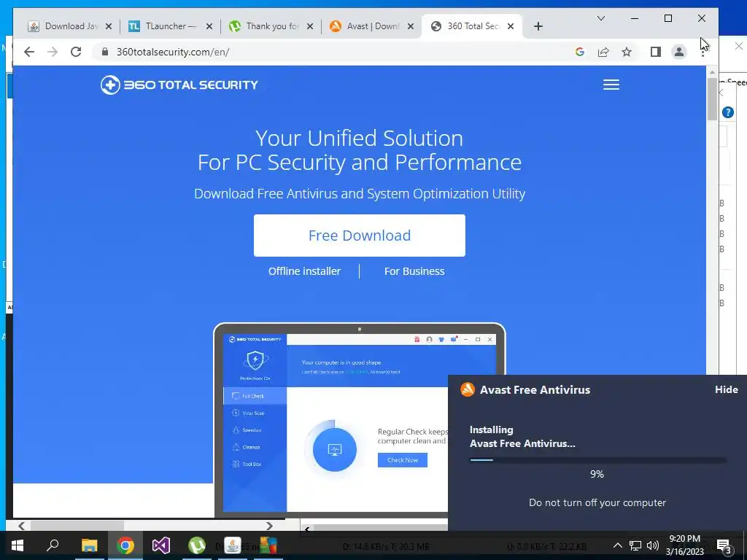Reload the 360 Total Security page
747x560 pixels.
pos(76,52)
